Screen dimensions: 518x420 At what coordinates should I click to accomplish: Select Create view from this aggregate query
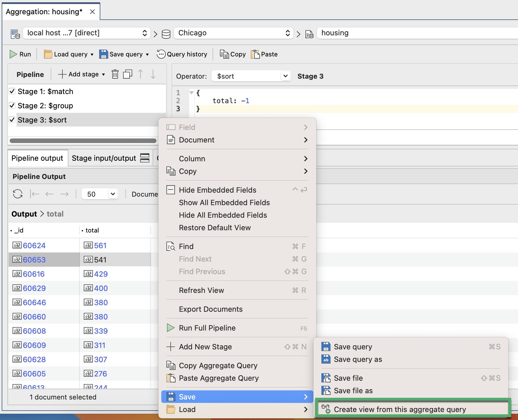tap(400, 409)
